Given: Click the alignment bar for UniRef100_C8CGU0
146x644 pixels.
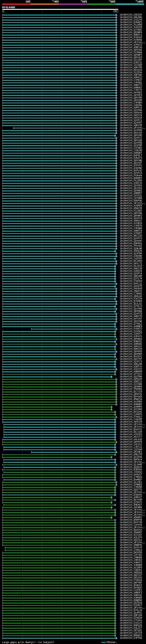Looking at the screenshot, I should (x=60, y=15).
